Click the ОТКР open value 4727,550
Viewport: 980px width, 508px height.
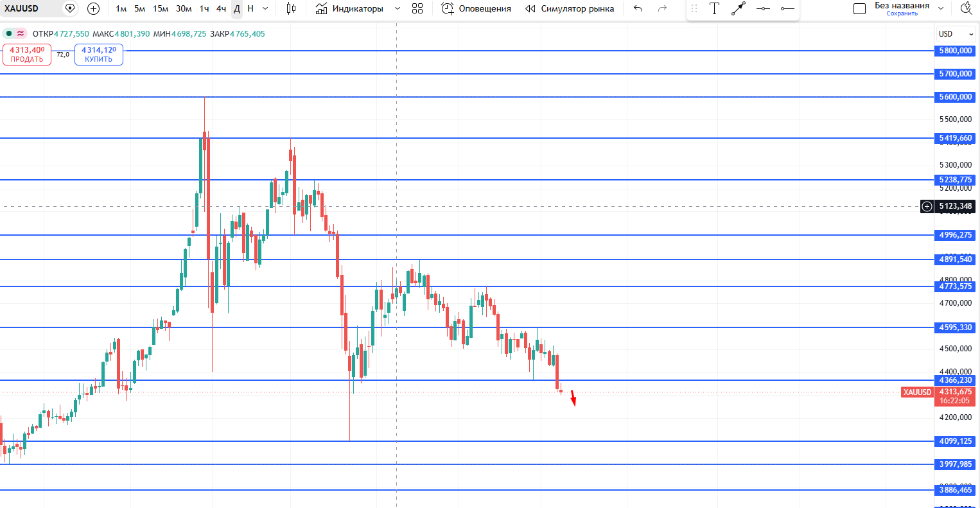(71, 33)
